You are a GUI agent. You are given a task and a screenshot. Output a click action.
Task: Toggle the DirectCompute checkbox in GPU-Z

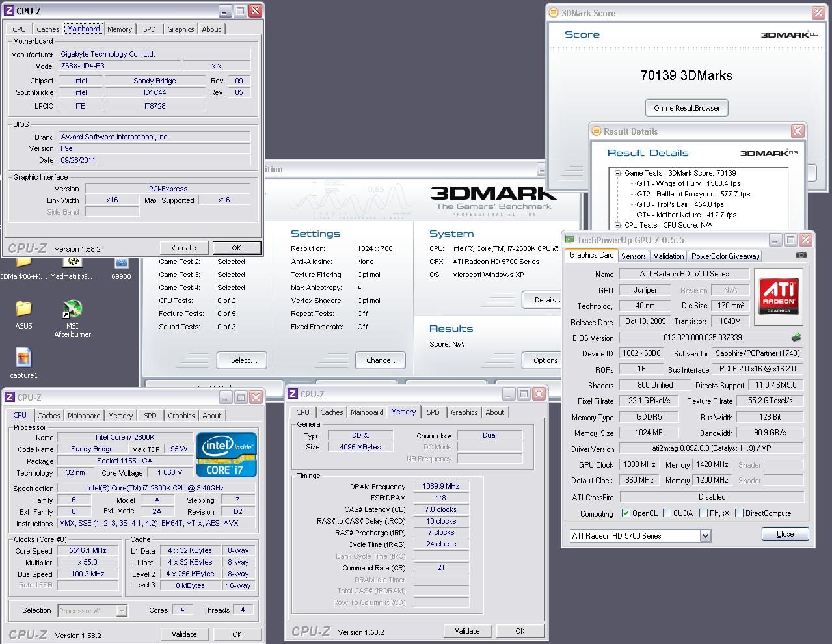(x=739, y=513)
